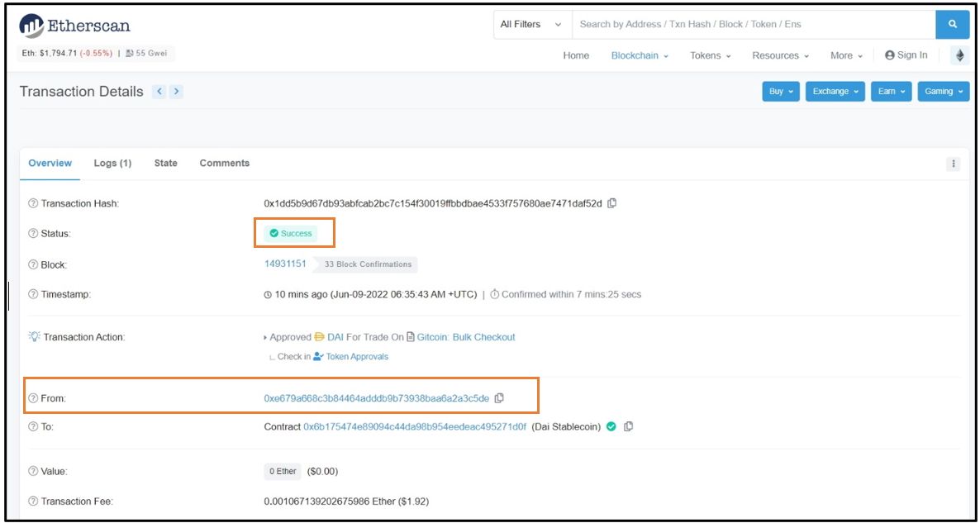This screenshot has width=980, height=523.
Task: Open the All Filters dropdown
Action: point(530,25)
